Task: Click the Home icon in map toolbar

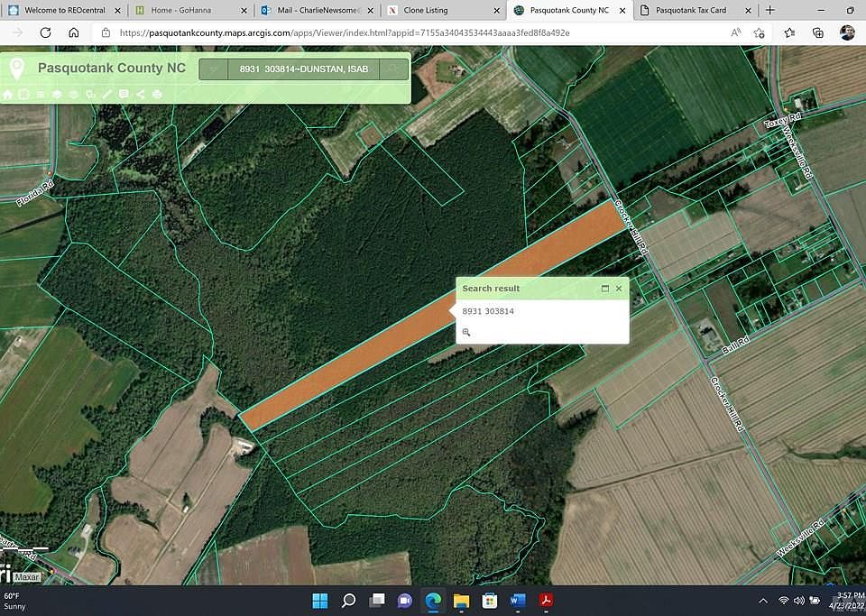Action: (8, 94)
